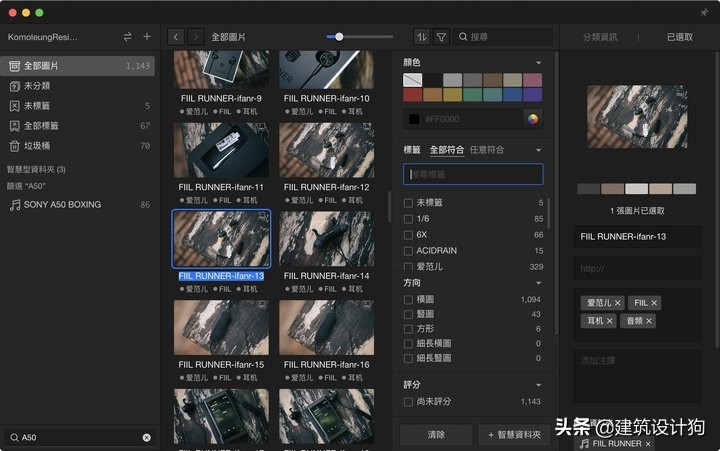
Task: Click the magnifier icon in the top search box
Action: [x=463, y=37]
